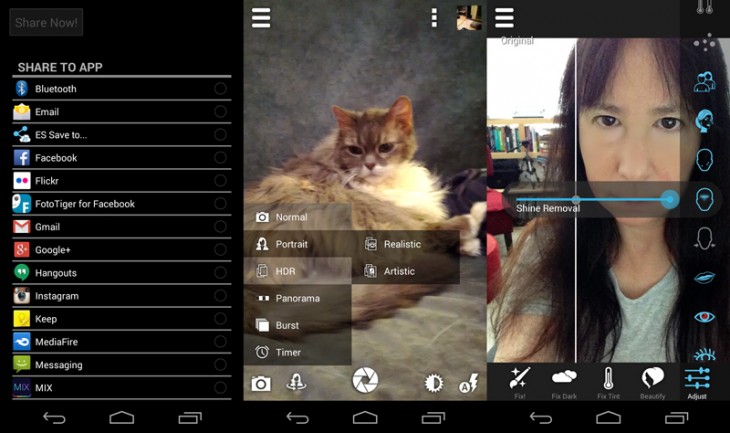This screenshot has height=433, width=730.
Task: Choose Panorama shooting mode
Action: (x=297, y=298)
